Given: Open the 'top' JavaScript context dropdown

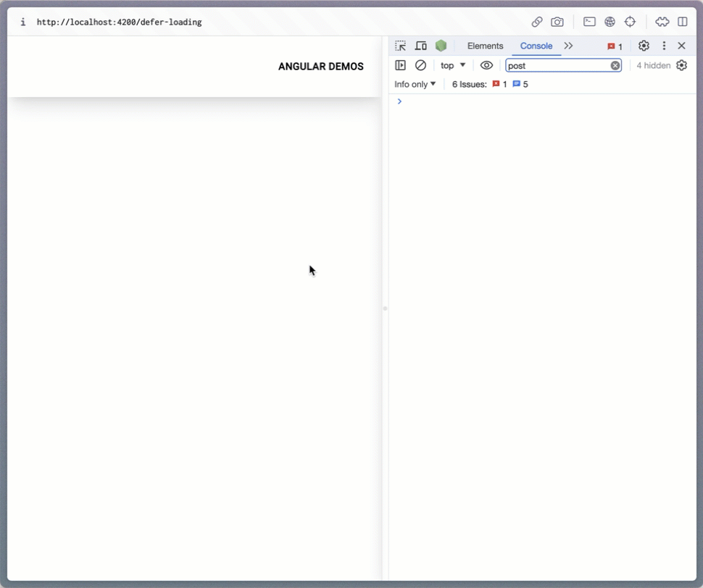Looking at the screenshot, I should coord(453,65).
